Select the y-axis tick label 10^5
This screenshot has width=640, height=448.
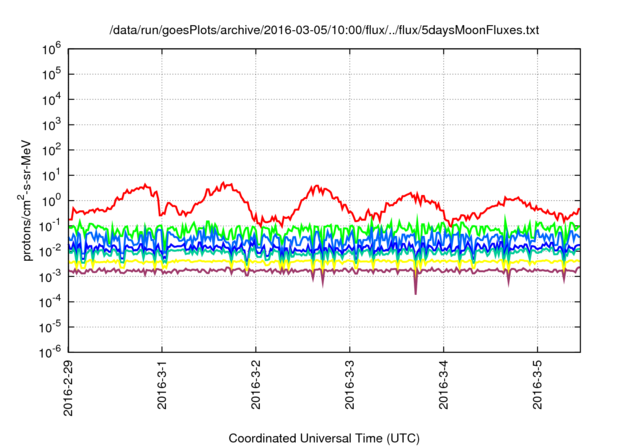pyautogui.click(x=51, y=75)
